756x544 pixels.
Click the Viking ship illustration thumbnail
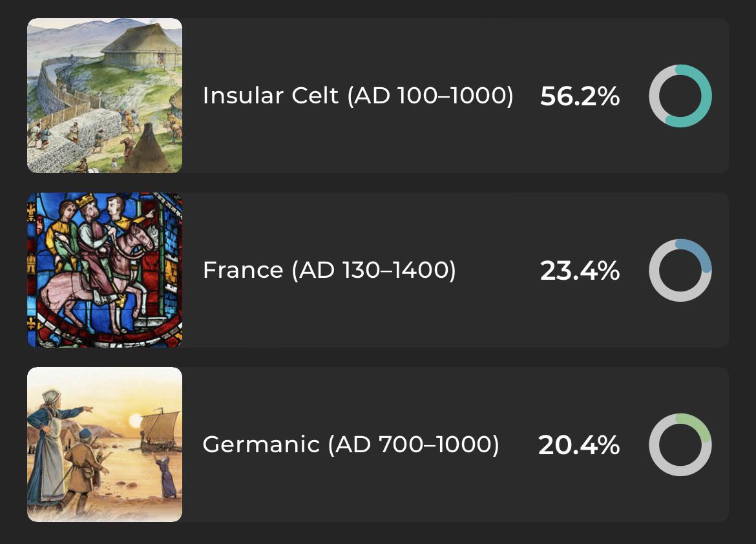[x=104, y=445]
